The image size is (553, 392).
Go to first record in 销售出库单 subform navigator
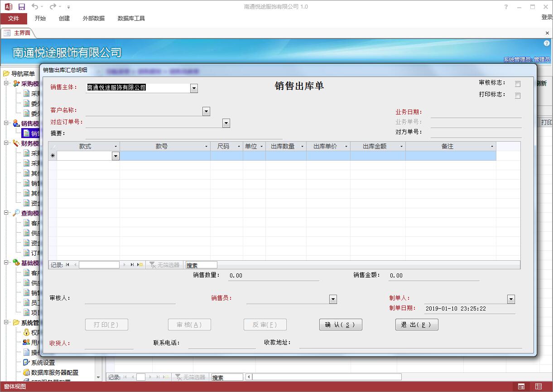point(67,265)
